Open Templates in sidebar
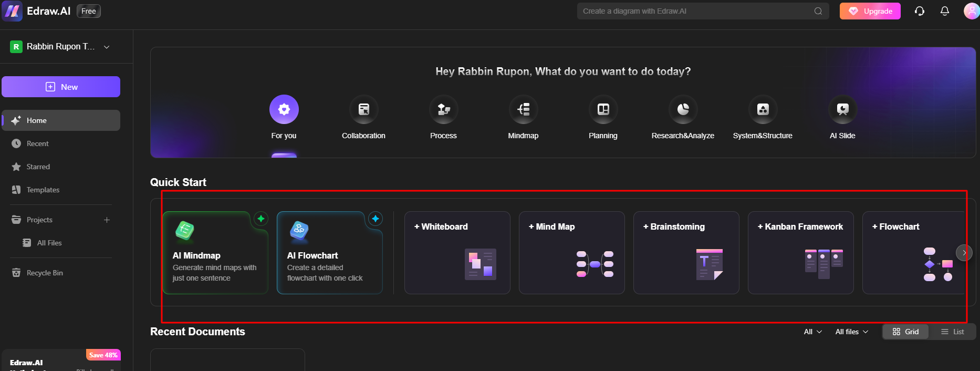Image resolution: width=980 pixels, height=371 pixels. tap(61, 190)
